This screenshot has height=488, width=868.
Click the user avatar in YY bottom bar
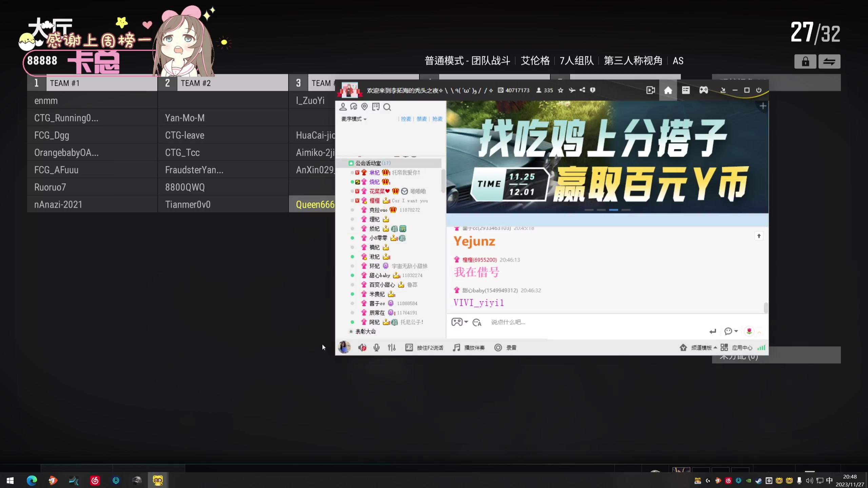pos(344,347)
